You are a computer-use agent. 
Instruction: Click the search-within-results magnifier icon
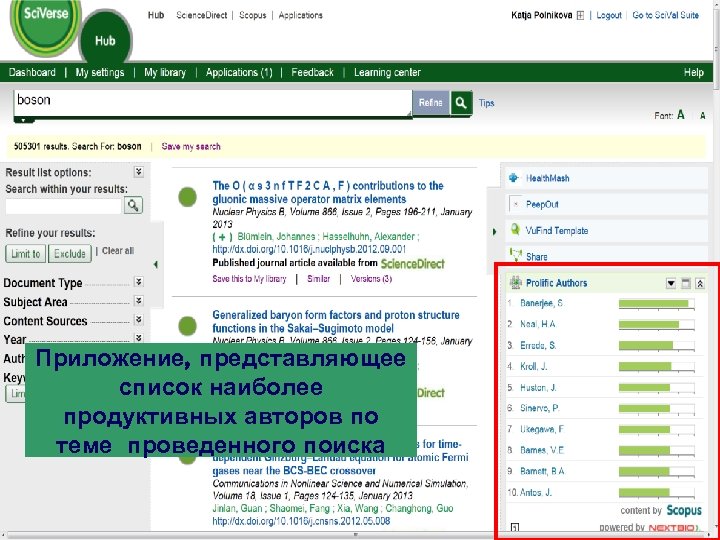click(x=133, y=205)
